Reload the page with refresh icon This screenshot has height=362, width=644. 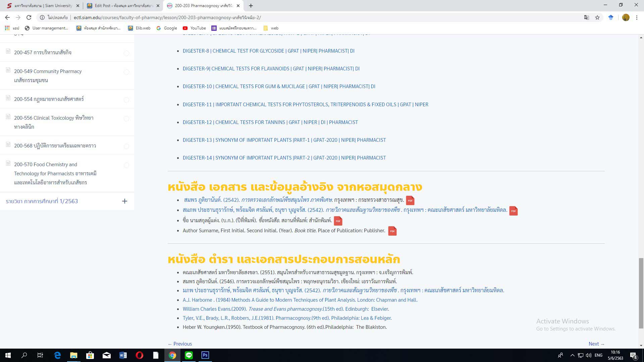click(x=29, y=17)
